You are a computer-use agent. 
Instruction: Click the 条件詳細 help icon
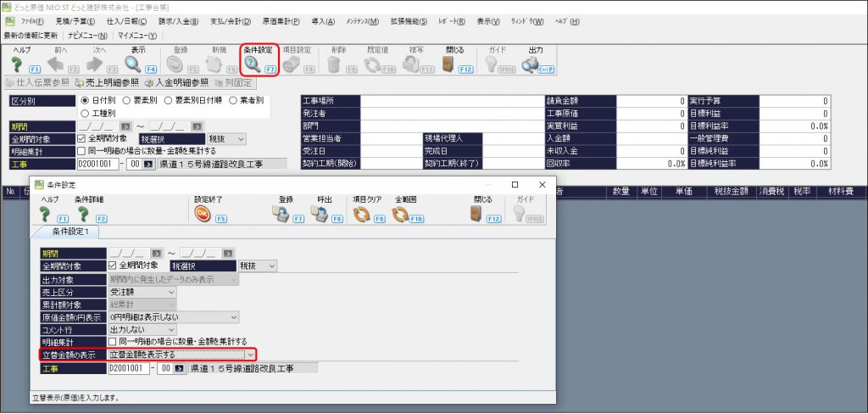click(84, 214)
